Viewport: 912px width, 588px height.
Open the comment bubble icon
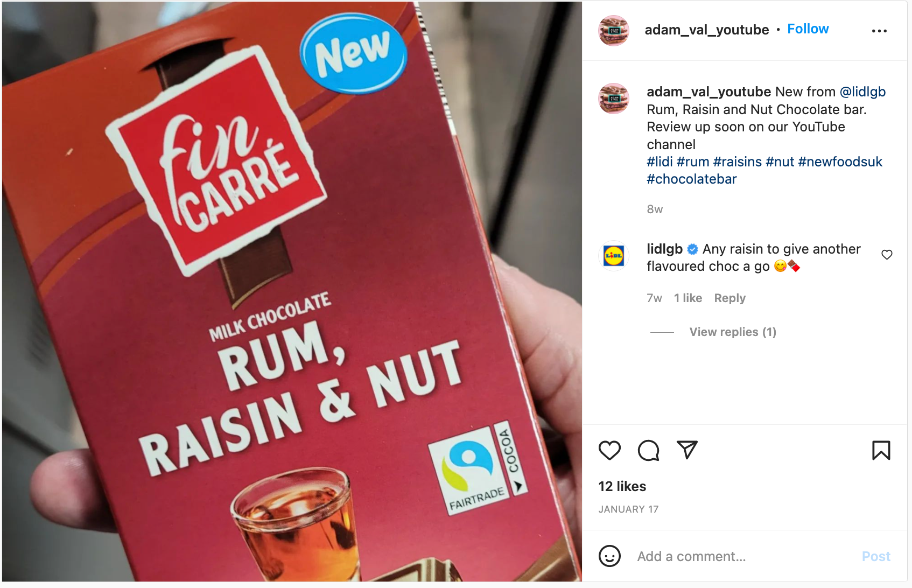click(648, 450)
